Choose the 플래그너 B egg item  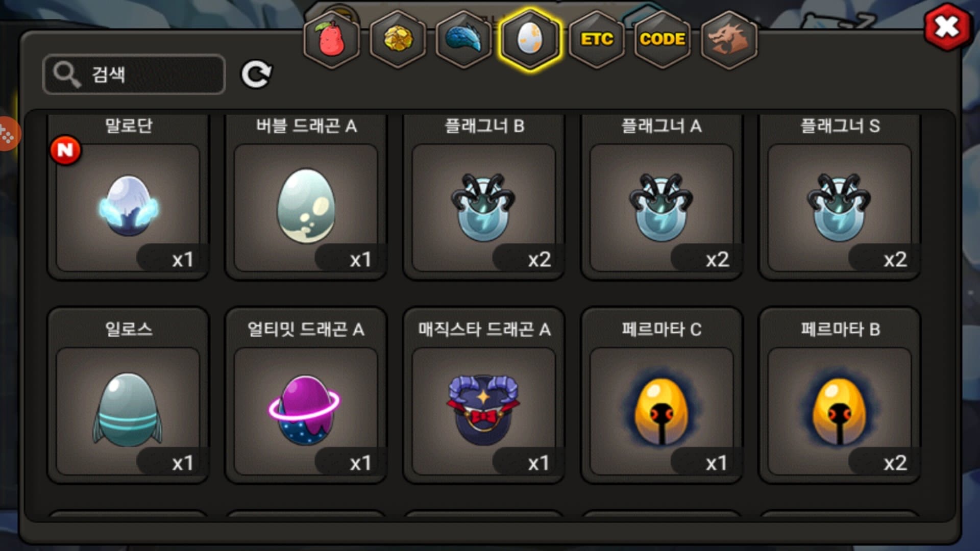[484, 197]
